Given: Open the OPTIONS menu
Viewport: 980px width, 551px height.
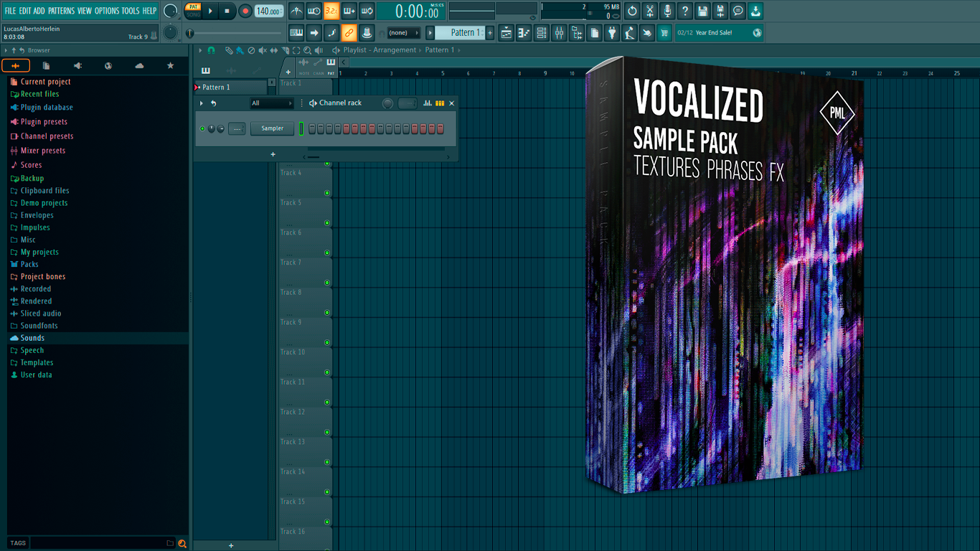Looking at the screenshot, I should (107, 11).
